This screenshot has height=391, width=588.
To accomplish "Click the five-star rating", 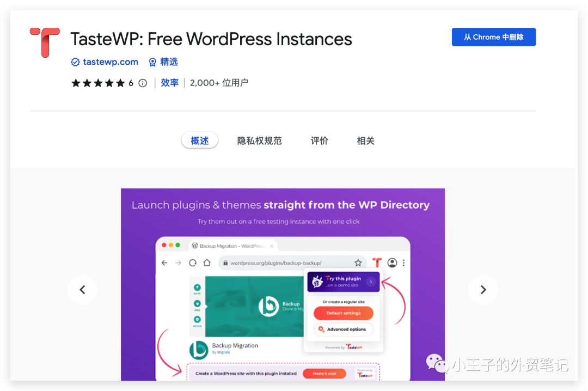I will coord(98,83).
